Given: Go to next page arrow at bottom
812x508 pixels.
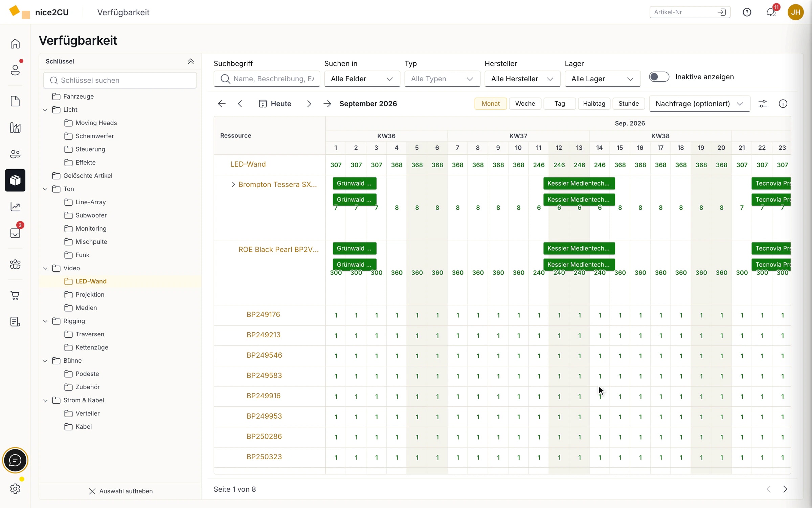Looking at the screenshot, I should [x=785, y=489].
